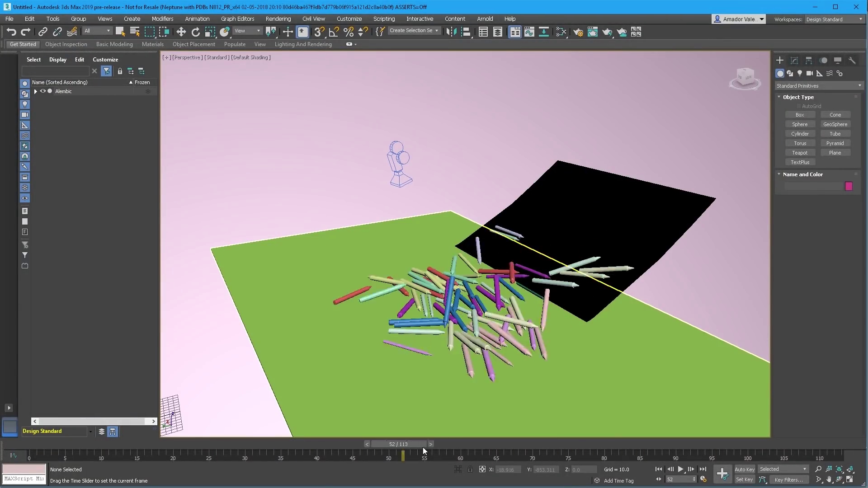Expand the Alembic tree node
Viewport: 868px width, 488px height.
[x=36, y=91]
